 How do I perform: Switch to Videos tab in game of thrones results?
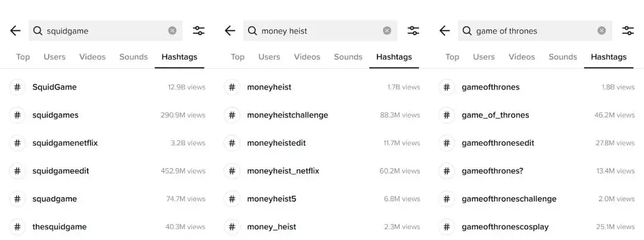pyautogui.click(x=522, y=57)
